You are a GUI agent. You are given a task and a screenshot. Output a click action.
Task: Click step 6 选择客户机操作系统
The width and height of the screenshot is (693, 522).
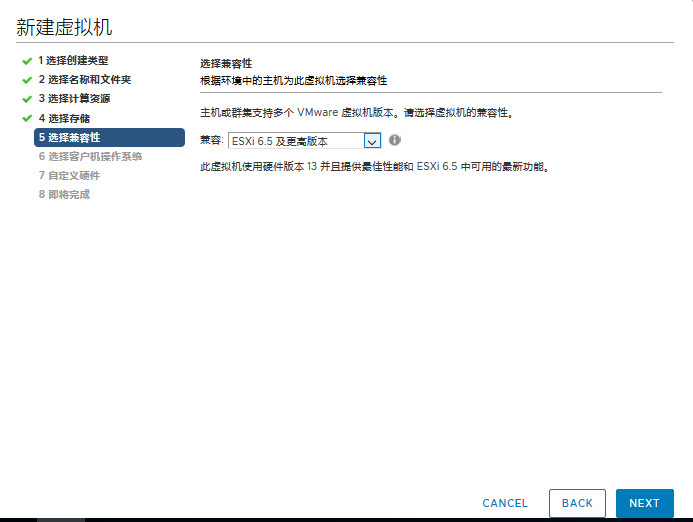(x=90, y=156)
